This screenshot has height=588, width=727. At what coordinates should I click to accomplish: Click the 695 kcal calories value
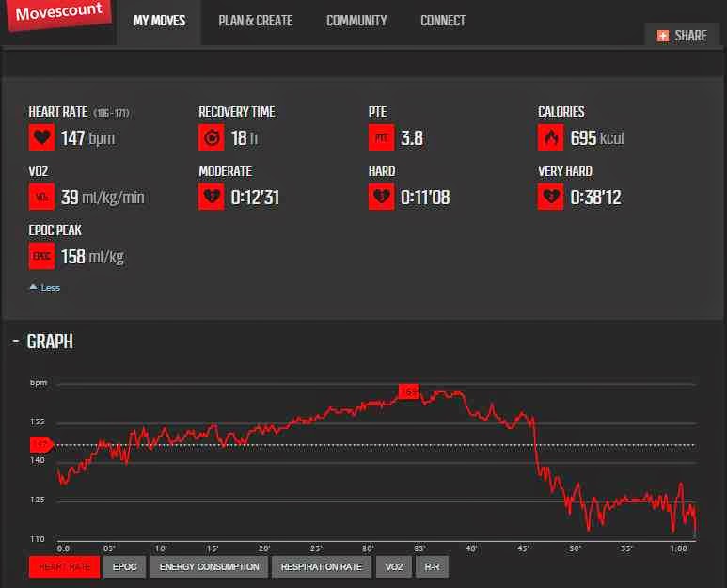pos(597,137)
